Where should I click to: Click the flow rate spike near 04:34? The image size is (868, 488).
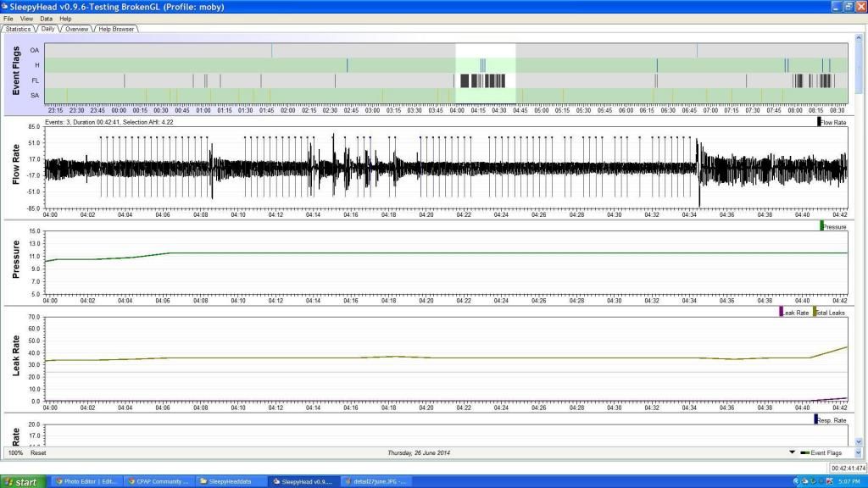click(698, 171)
